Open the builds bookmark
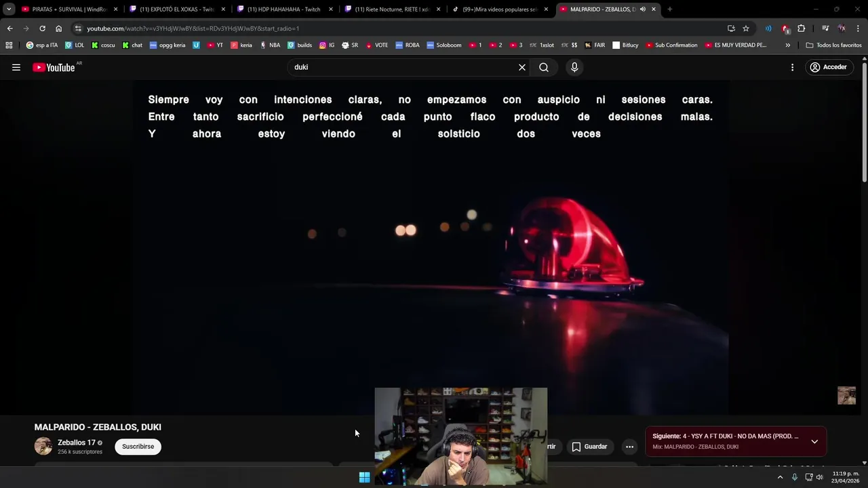The height and width of the screenshot is (488, 868). pos(300,45)
